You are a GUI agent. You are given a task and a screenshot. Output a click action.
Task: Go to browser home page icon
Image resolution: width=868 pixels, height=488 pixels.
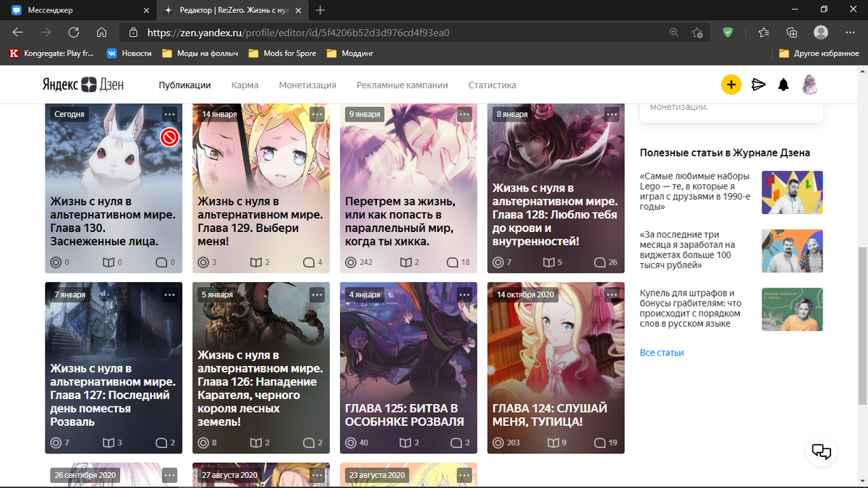pos(101,33)
